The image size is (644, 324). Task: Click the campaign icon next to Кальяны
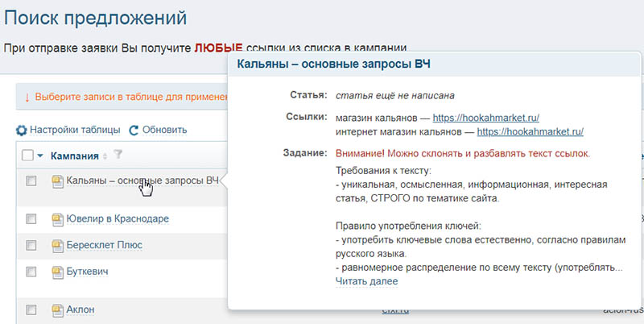click(x=57, y=181)
